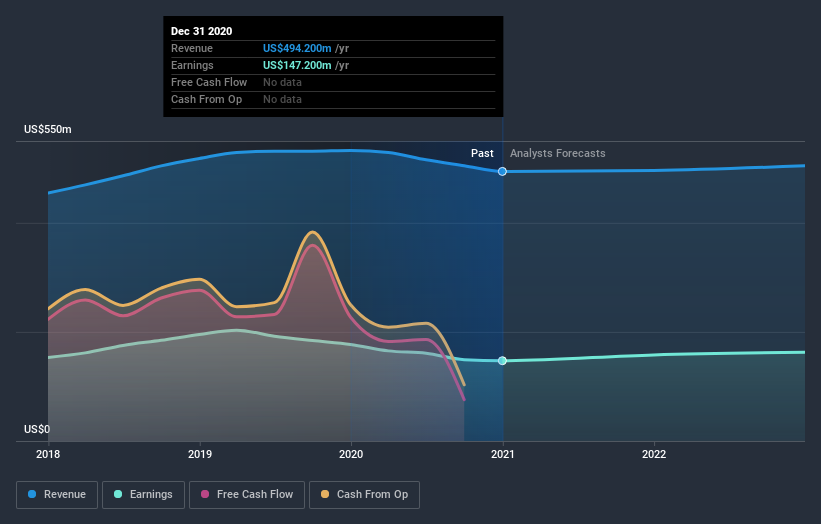
Task: Click the US$0 y-axis label
Action: click(37, 429)
